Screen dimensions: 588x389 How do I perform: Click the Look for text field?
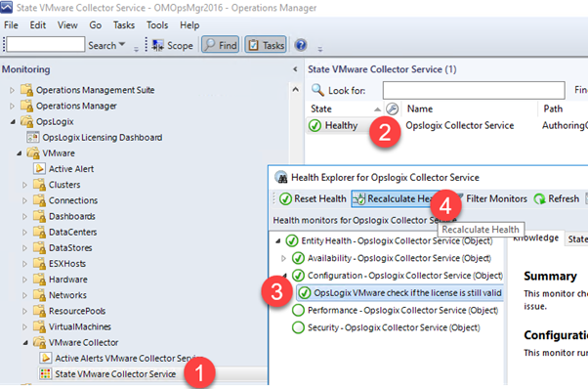(x=474, y=90)
